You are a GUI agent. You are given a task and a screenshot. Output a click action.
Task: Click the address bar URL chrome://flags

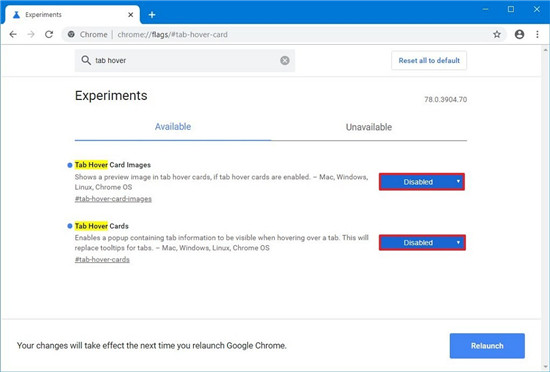(x=172, y=34)
